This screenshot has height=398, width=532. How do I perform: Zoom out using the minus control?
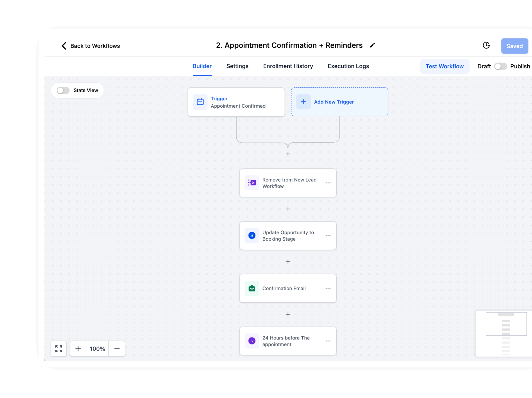(x=117, y=349)
